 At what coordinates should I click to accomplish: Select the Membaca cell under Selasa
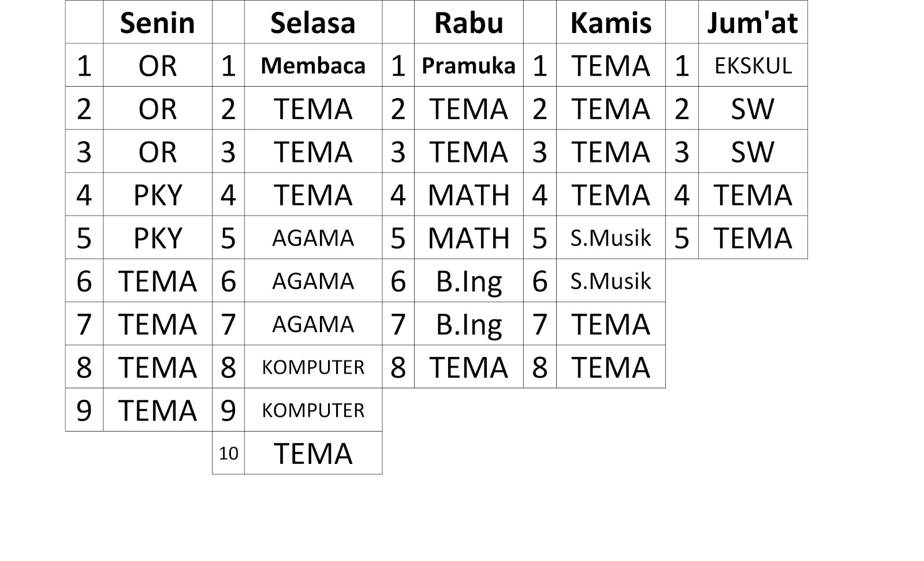click(312, 66)
